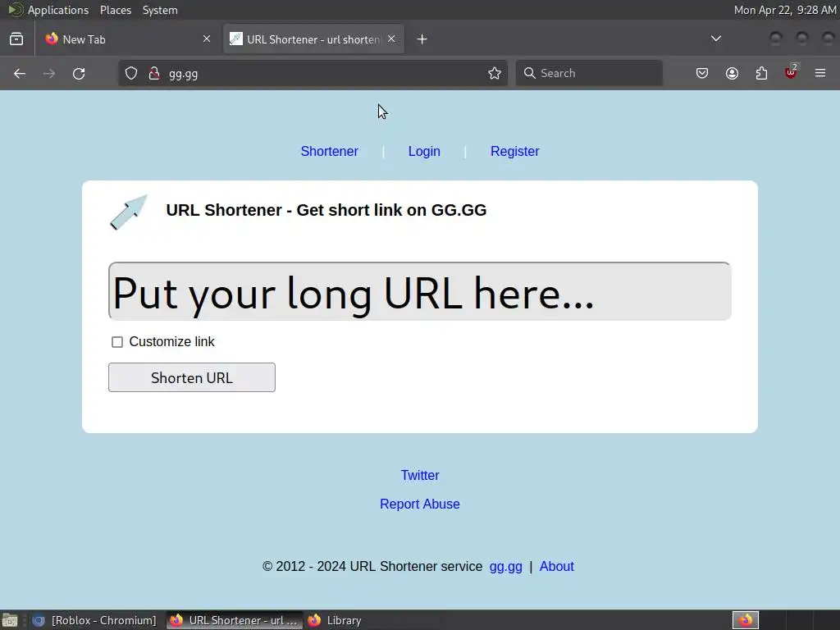Open a new tab with plus button
The width and height of the screenshot is (840, 630).
(x=422, y=39)
